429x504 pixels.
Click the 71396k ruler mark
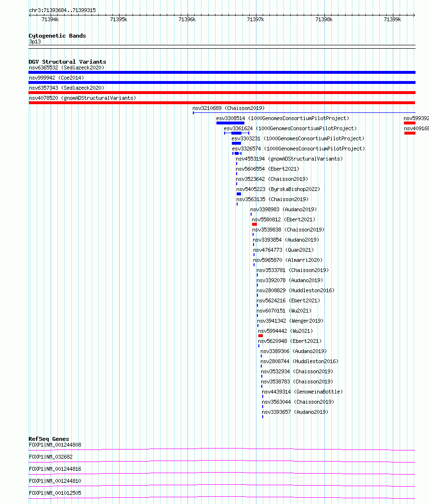pyautogui.click(x=187, y=20)
